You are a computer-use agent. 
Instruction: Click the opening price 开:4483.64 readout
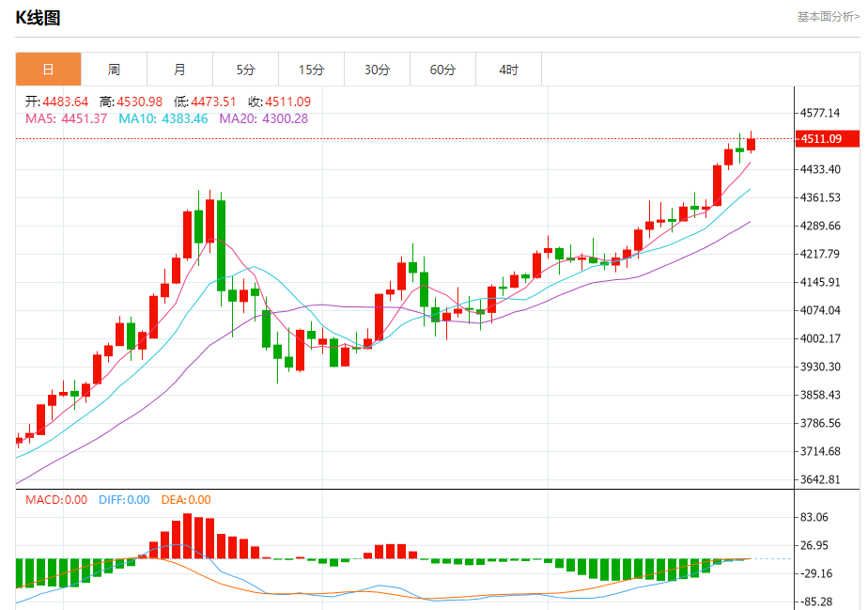click(56, 102)
